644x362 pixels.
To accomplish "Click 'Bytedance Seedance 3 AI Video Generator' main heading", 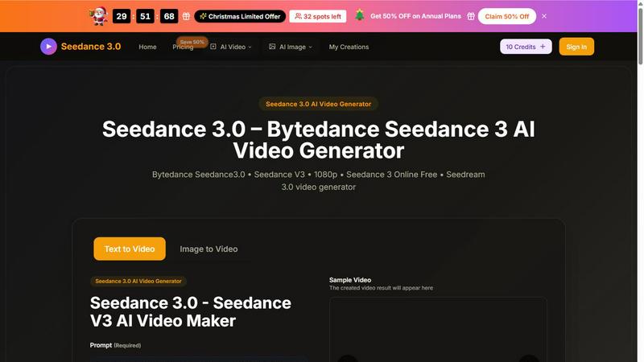I will (x=318, y=139).
